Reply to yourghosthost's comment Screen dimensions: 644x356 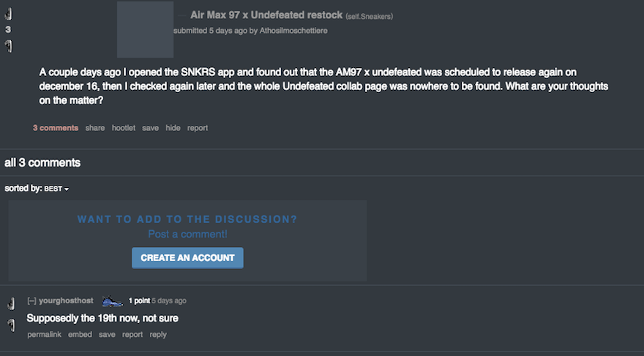coord(158,334)
